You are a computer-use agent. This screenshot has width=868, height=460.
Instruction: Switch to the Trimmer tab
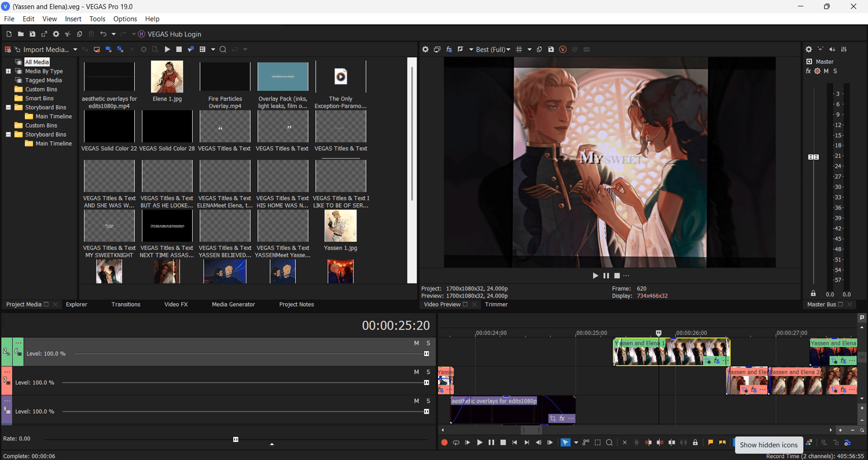click(x=496, y=304)
